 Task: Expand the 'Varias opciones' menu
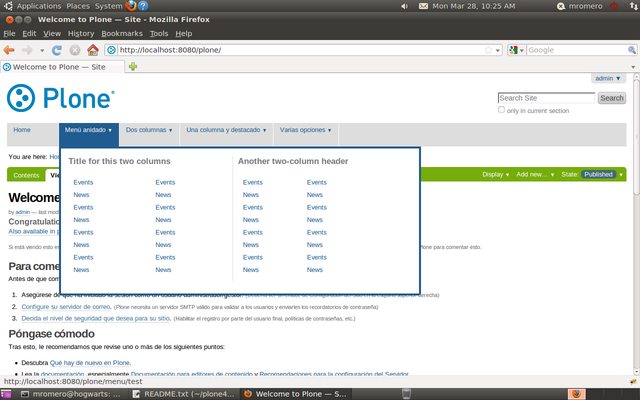[x=305, y=130]
